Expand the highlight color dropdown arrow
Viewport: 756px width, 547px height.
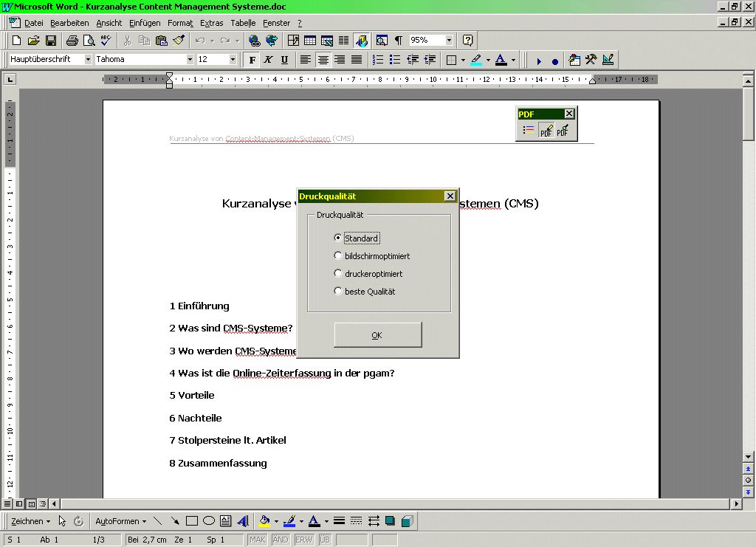[x=489, y=61]
